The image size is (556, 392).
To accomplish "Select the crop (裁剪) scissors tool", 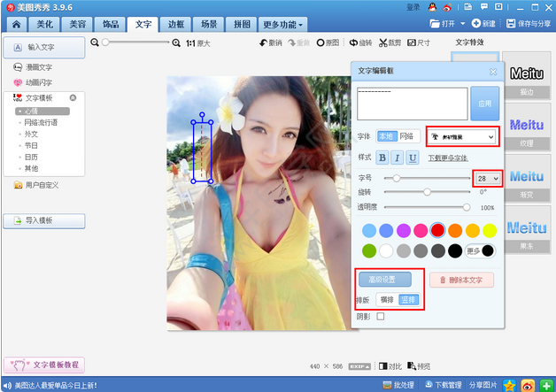I will (390, 42).
